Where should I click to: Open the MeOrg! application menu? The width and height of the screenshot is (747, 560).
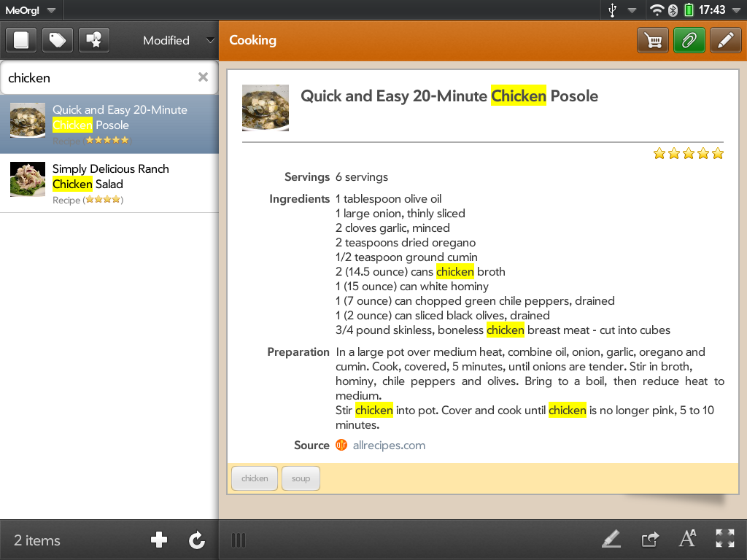31,10
